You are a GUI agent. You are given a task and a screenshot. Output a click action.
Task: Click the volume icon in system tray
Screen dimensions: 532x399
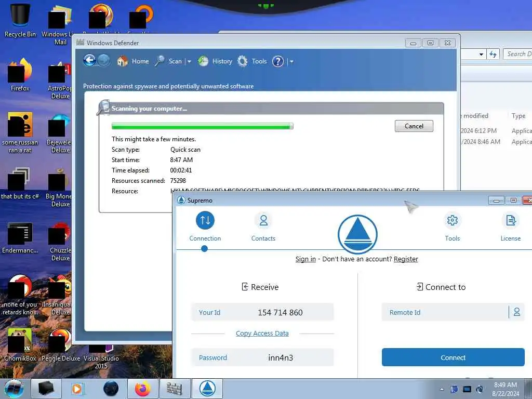point(480,389)
